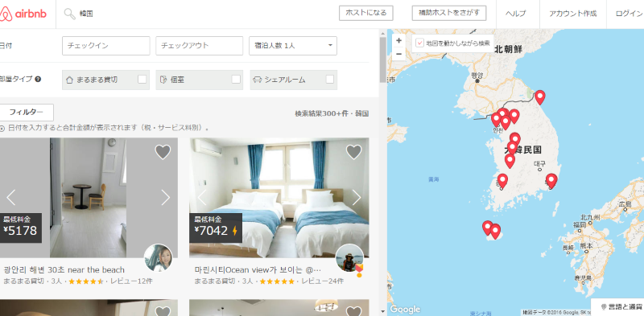Open the 言語と通貨 language and currency selector

[x=617, y=307]
